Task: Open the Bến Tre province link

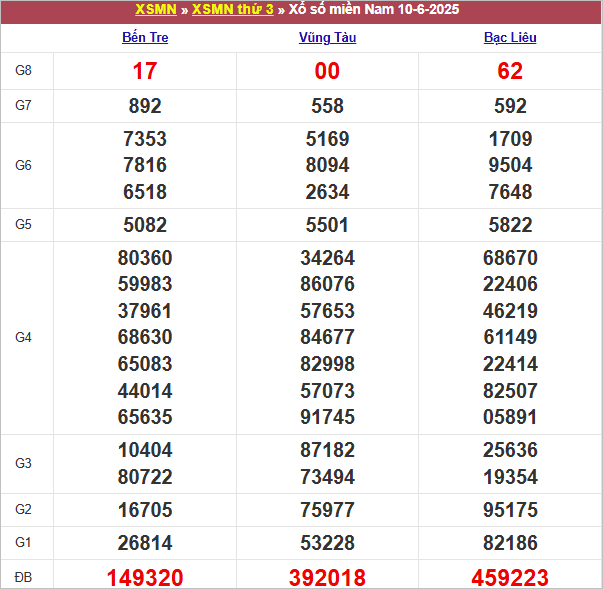Action: pyautogui.click(x=145, y=38)
